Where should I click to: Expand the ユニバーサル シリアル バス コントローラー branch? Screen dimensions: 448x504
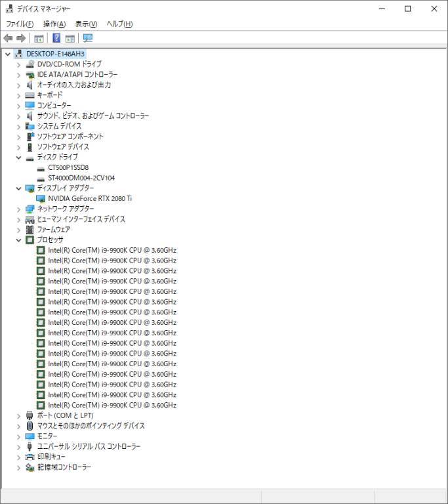click(18, 447)
